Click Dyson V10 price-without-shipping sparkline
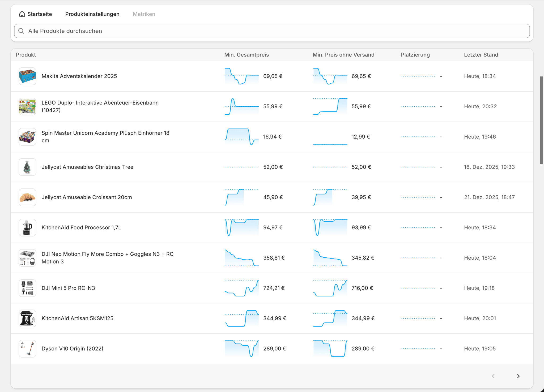This screenshot has height=392, width=544. pos(330,348)
